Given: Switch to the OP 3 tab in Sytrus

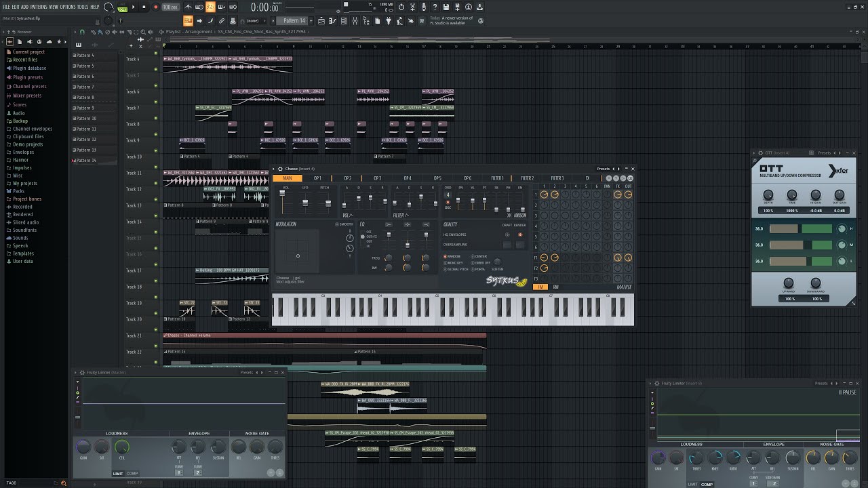Looking at the screenshot, I should [x=377, y=178].
